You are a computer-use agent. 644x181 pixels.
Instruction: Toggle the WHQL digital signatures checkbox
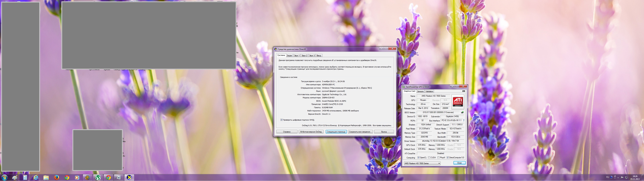coord(282,120)
